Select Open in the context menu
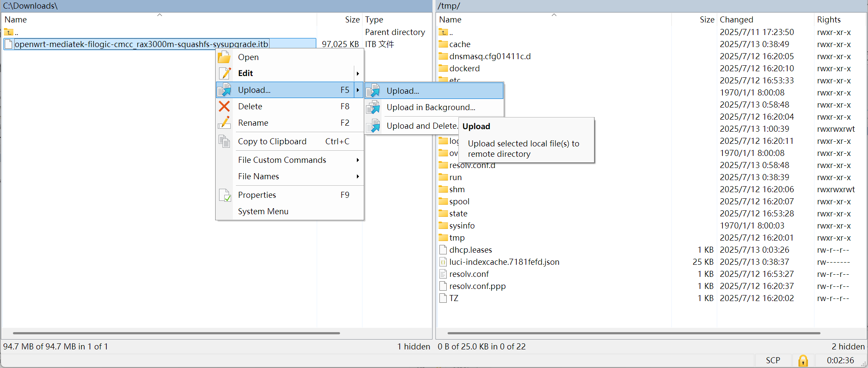 click(x=289, y=57)
